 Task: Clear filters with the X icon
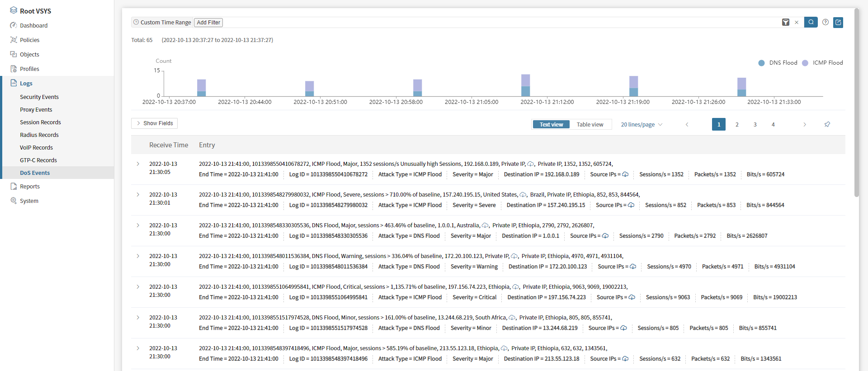(797, 22)
